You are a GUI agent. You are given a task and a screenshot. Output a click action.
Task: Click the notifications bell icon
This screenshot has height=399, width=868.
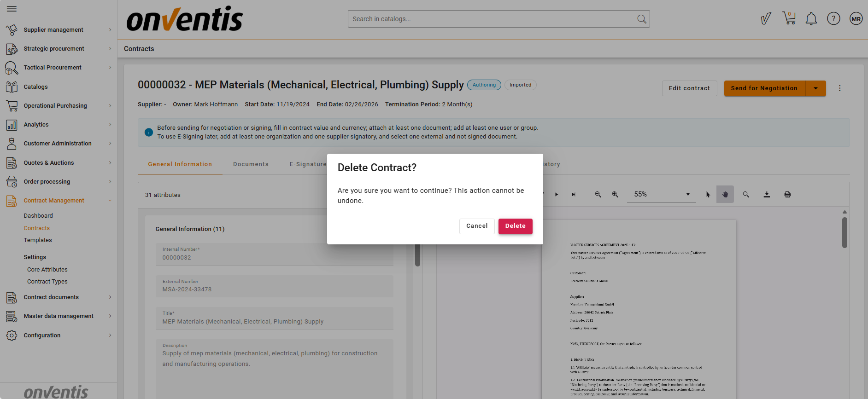pyautogui.click(x=811, y=19)
